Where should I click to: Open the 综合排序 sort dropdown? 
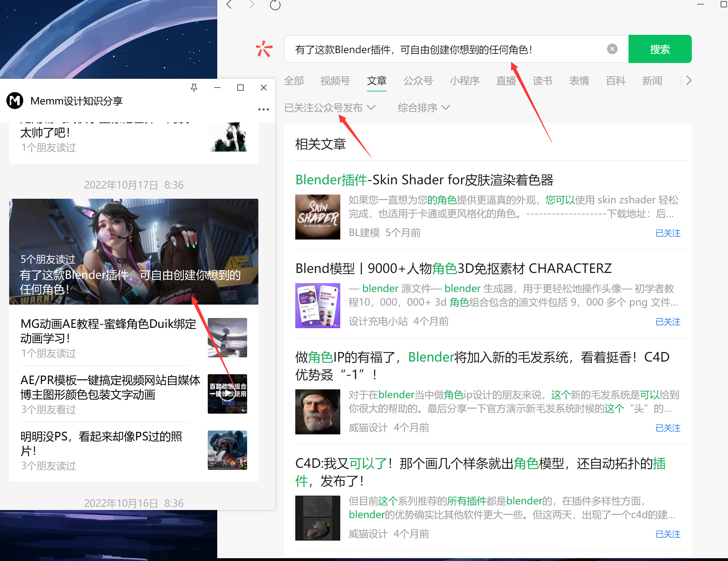(x=423, y=108)
